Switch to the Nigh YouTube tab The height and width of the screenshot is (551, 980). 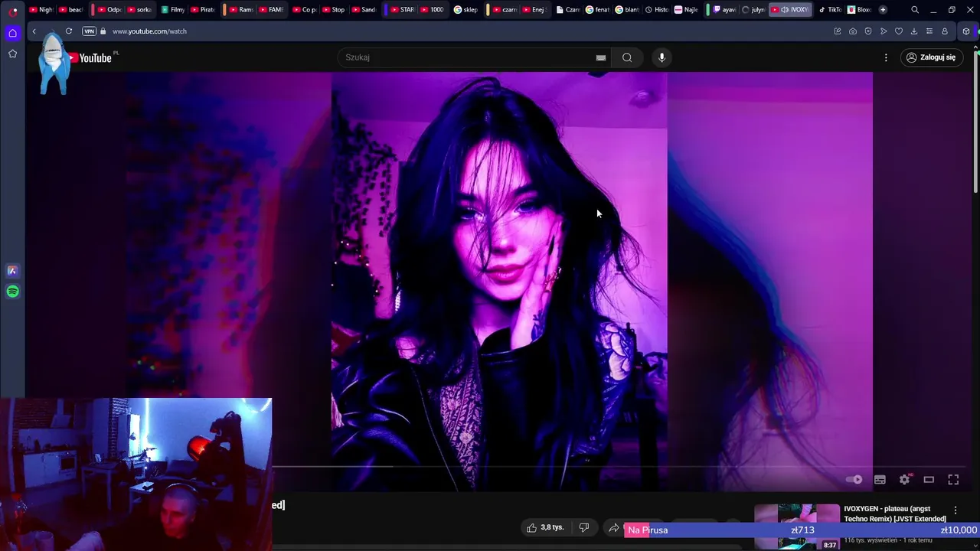tap(41, 10)
